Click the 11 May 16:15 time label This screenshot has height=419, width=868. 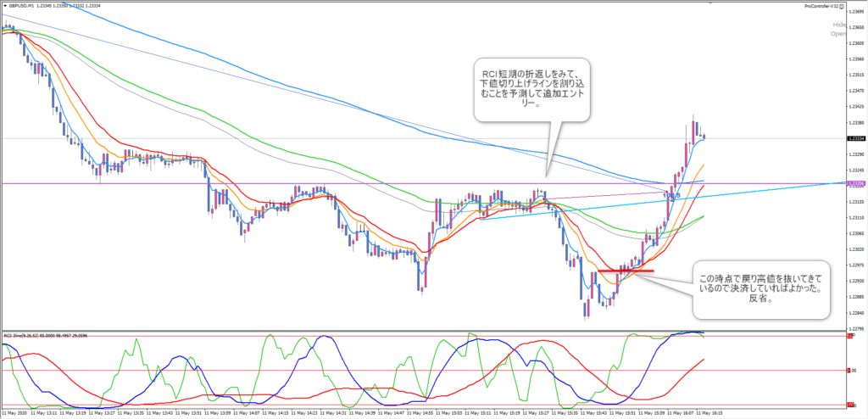[709, 414]
